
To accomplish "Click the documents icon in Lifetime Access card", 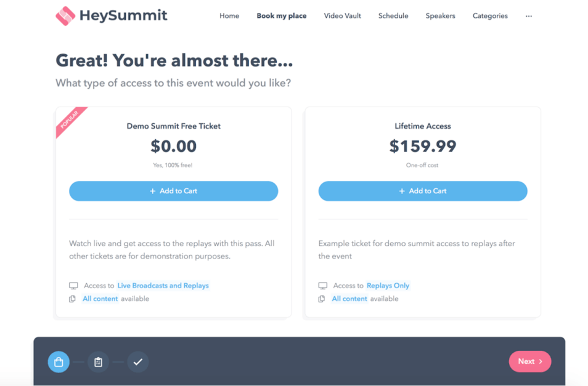I will 322,299.
